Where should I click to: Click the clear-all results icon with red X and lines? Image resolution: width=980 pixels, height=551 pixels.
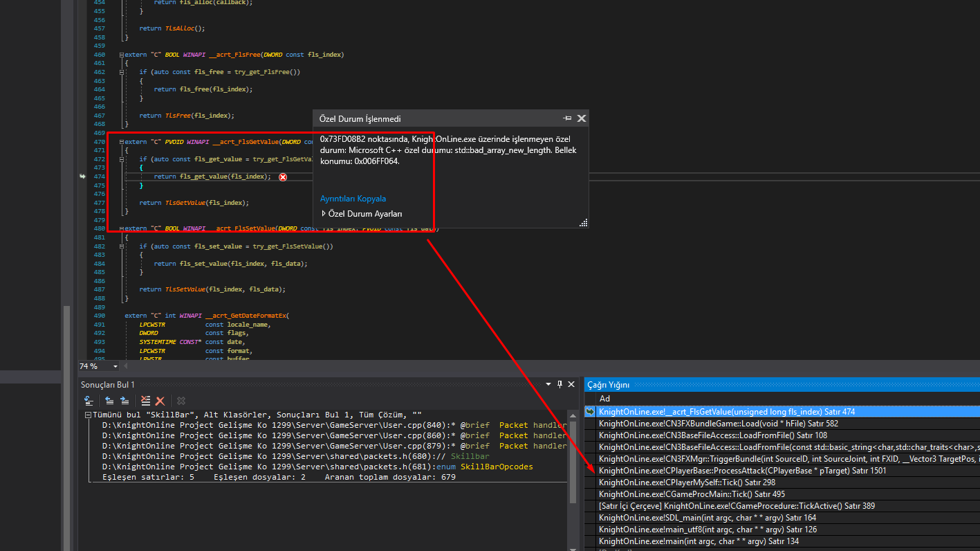pos(145,400)
